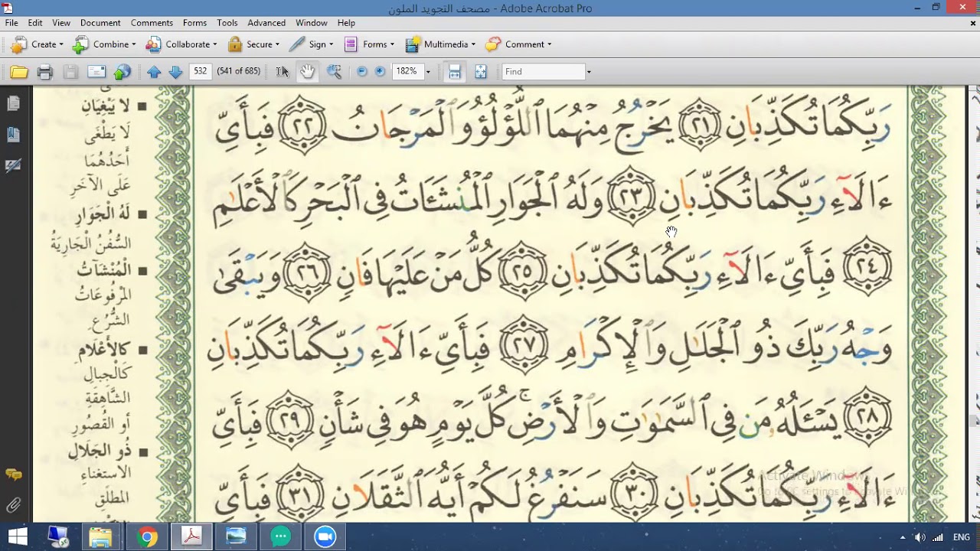Click the zoom level field showing 182%
This screenshot has height=551, width=980.
click(407, 71)
